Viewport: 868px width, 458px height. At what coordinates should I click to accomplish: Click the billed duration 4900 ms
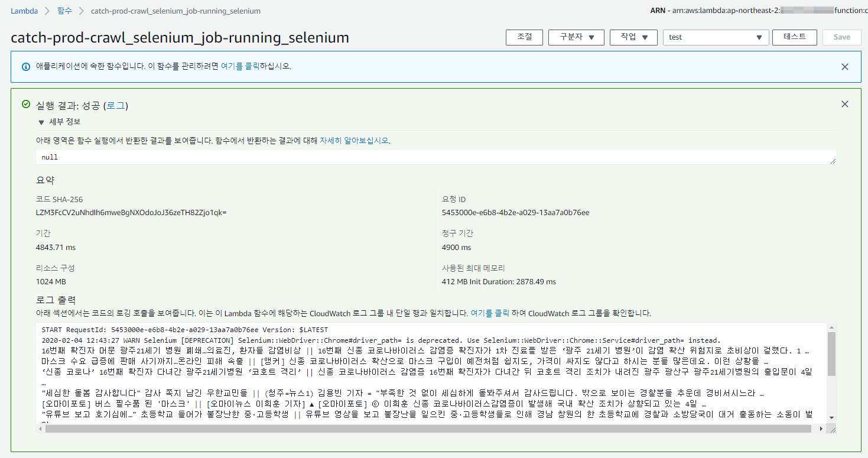(457, 247)
